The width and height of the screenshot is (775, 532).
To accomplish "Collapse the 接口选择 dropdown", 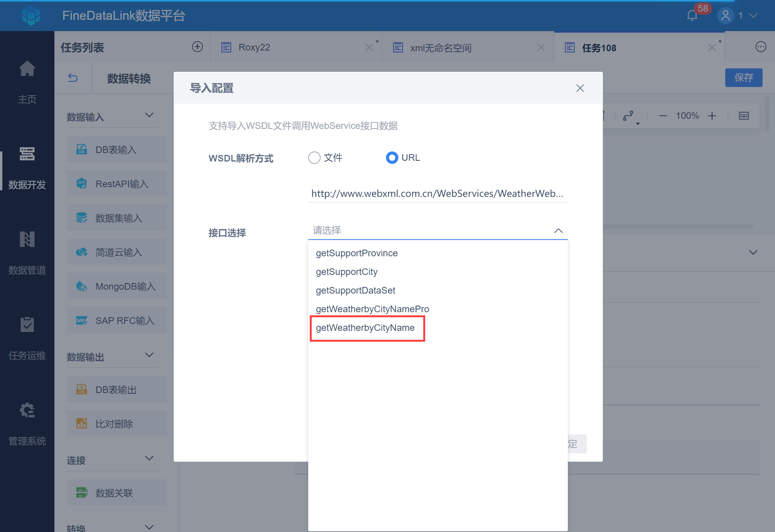I will coord(558,231).
